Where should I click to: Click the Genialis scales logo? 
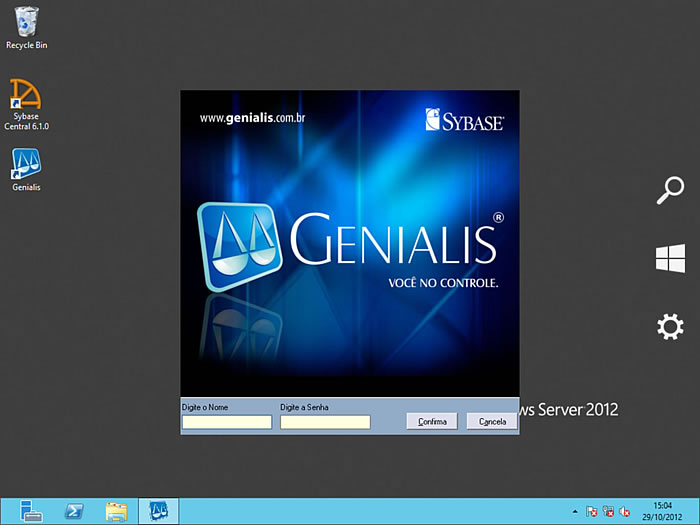240,246
